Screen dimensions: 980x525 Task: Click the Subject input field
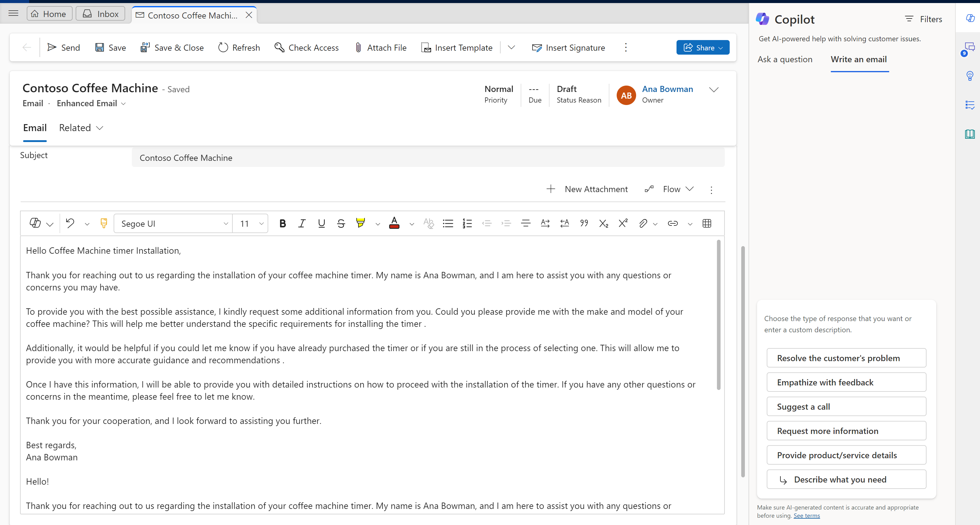(428, 158)
